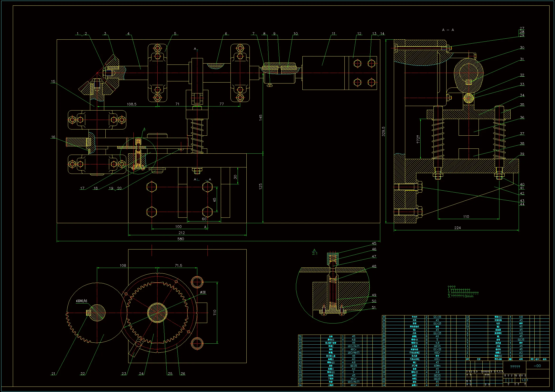Screen dimensions: 555x392
Task: Click the -00 drawing number cell
Action: click(537, 366)
